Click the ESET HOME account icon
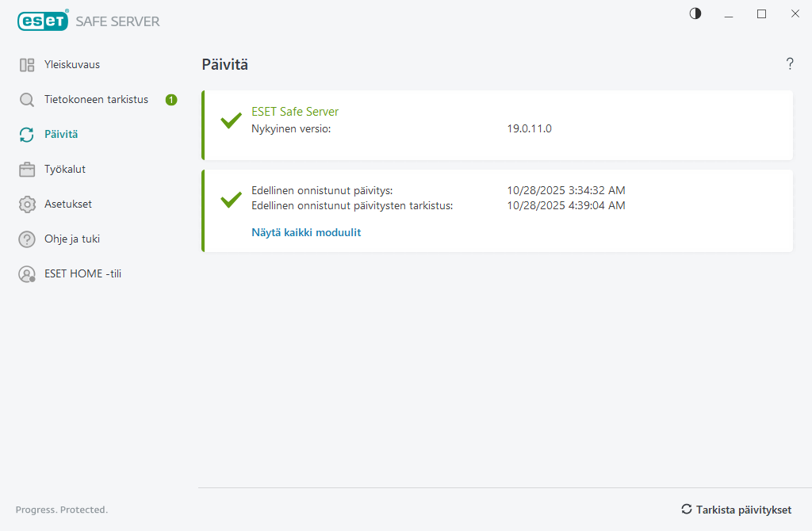Image resolution: width=812 pixels, height=531 pixels. click(27, 274)
